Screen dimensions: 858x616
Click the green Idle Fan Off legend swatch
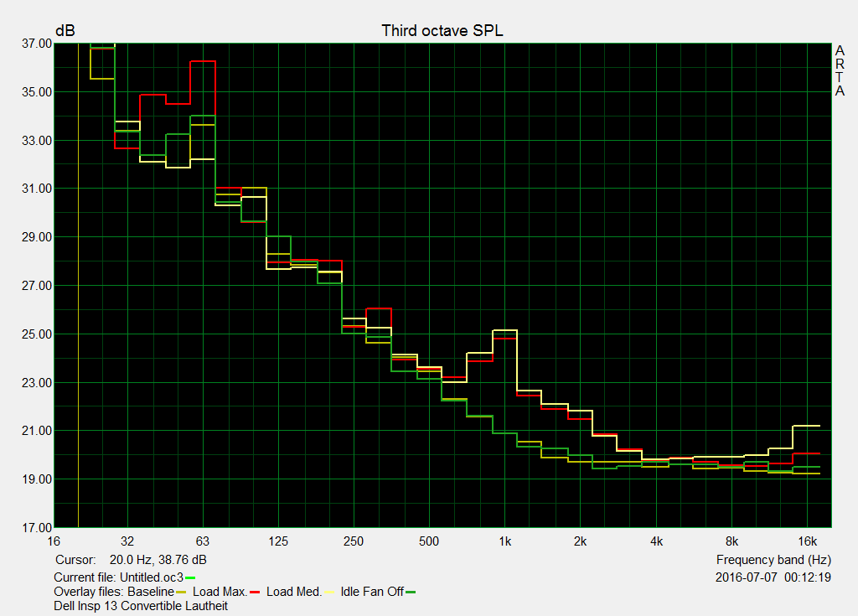(411, 593)
